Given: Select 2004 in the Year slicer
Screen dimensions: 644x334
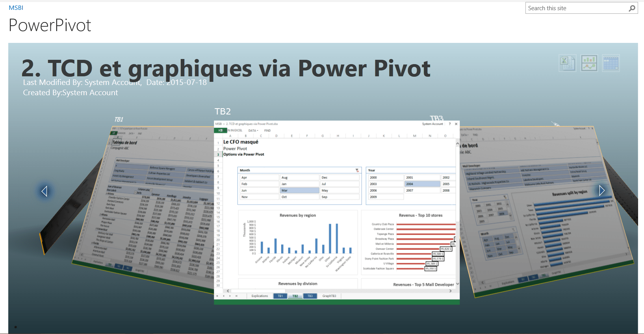Looking at the screenshot, I should click(x=422, y=184).
